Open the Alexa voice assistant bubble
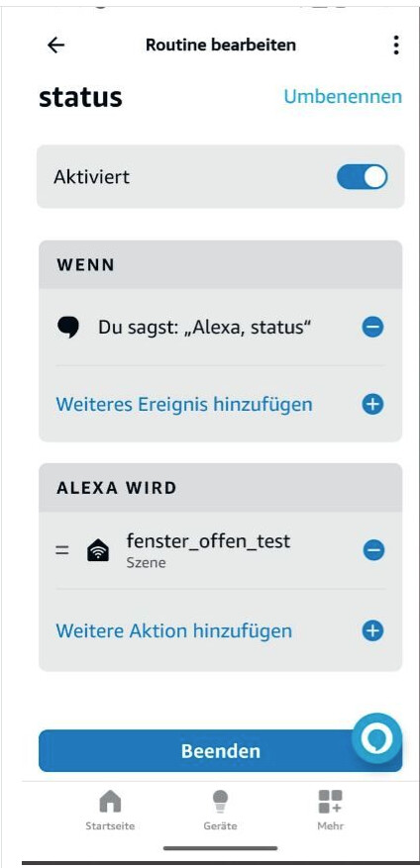Image resolution: width=420 pixels, height=868 pixels. tap(376, 738)
